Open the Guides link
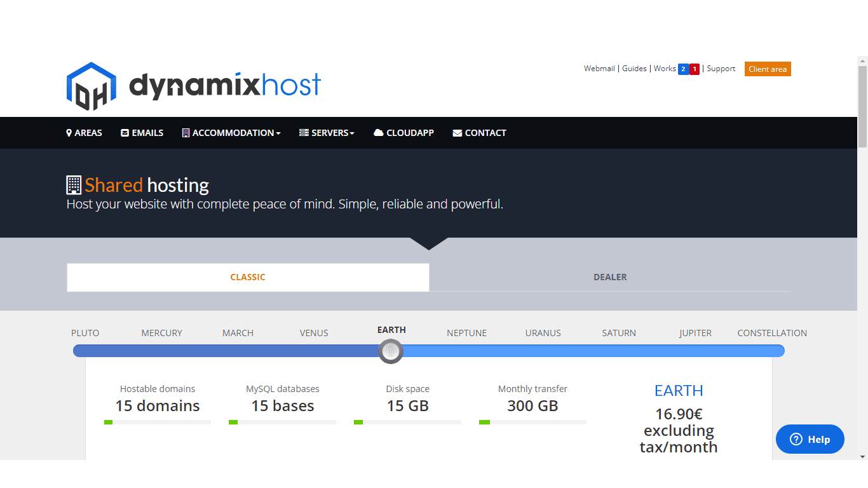This screenshot has height=488, width=868. coord(634,69)
